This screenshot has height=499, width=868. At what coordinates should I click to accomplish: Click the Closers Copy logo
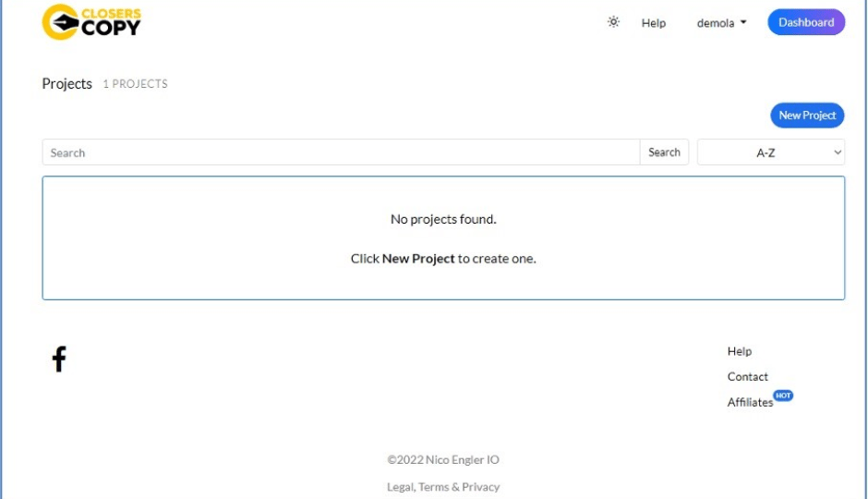92,22
